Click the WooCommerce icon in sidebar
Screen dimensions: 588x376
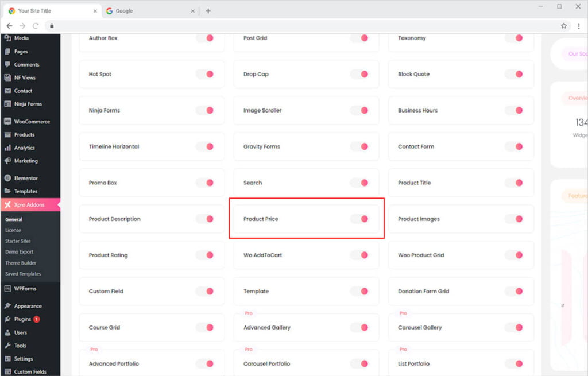(x=7, y=122)
